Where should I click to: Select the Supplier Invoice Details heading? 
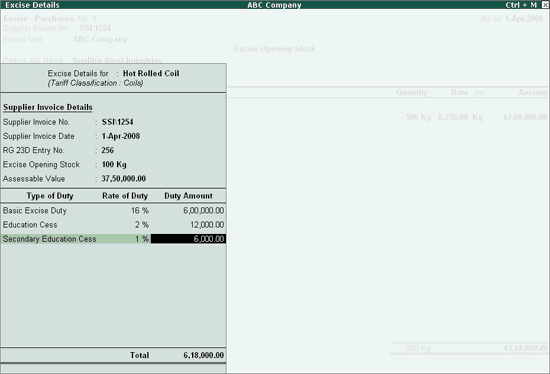(48, 107)
